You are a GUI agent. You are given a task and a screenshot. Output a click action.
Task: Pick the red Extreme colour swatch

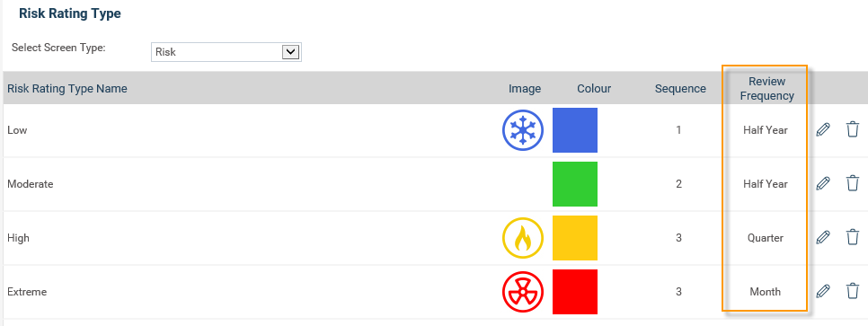click(x=574, y=292)
